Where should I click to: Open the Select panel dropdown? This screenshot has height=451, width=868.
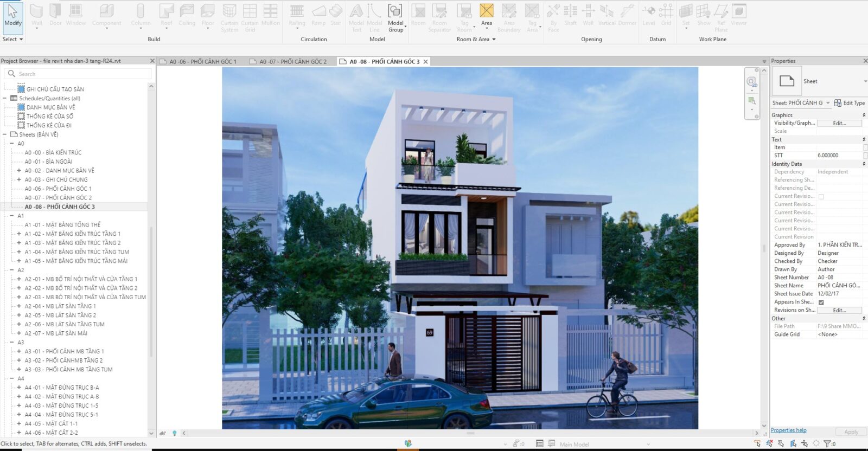13,39
